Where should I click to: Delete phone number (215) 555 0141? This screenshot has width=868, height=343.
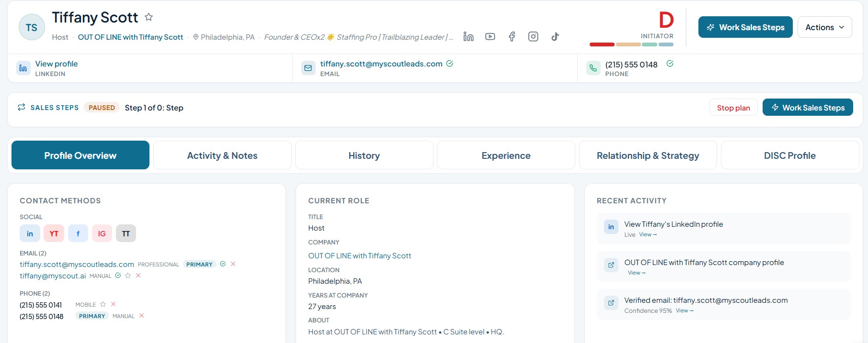pos(114,304)
